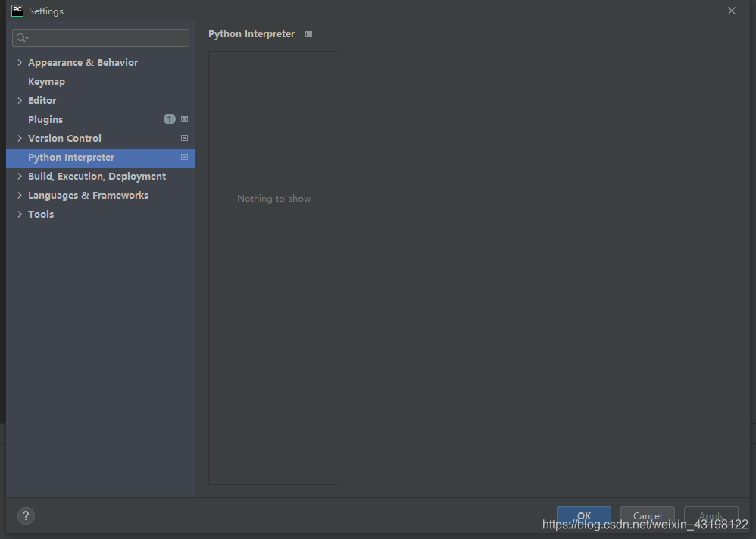The width and height of the screenshot is (756, 539).
Task: Select Languages & Frameworks entry
Action: pos(88,196)
